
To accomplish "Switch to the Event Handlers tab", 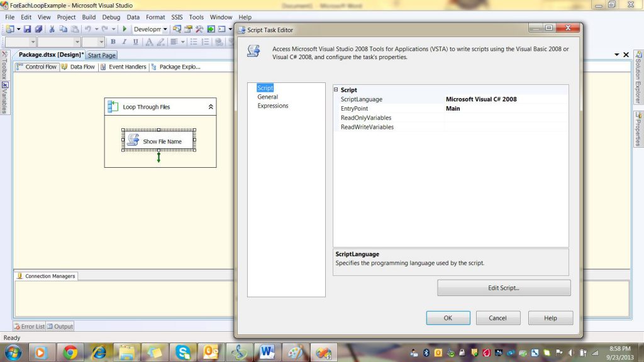I will [123, 67].
